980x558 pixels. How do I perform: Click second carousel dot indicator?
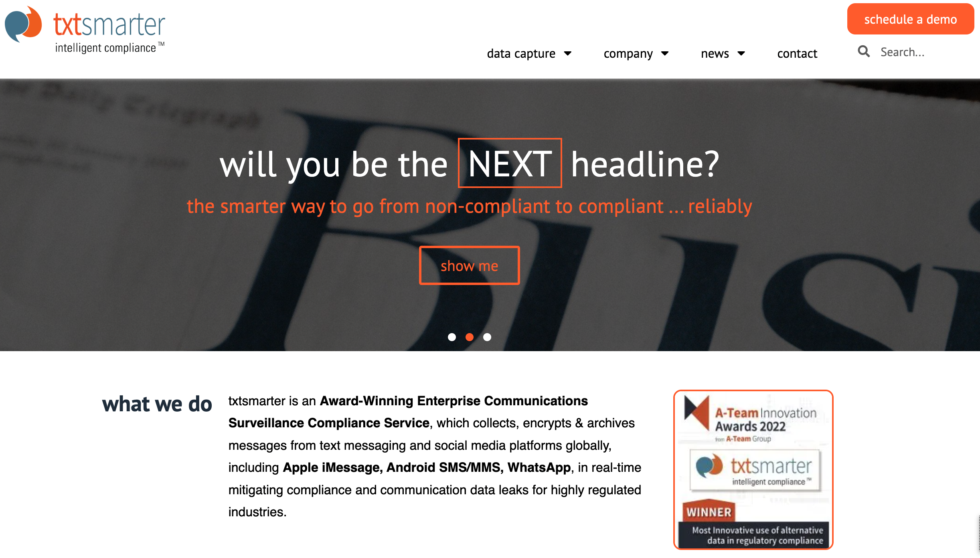point(470,337)
